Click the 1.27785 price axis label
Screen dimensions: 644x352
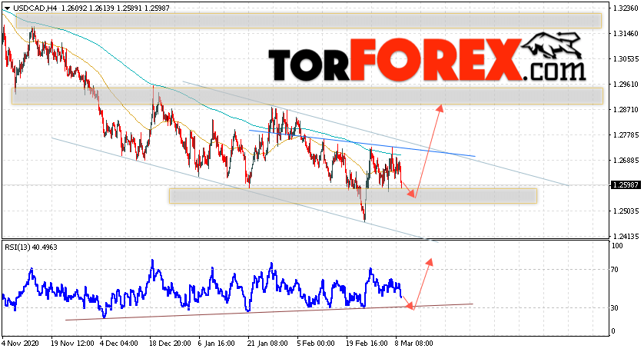(x=626, y=134)
